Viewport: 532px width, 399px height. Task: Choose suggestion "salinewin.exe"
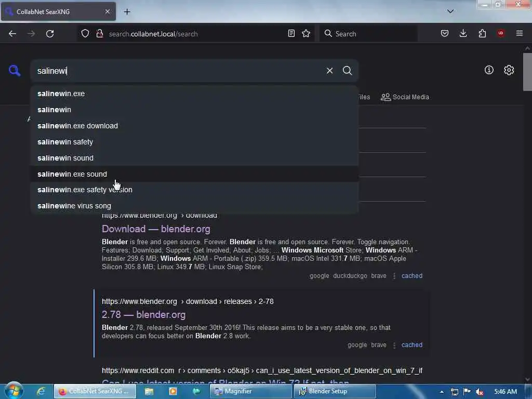tap(194, 94)
